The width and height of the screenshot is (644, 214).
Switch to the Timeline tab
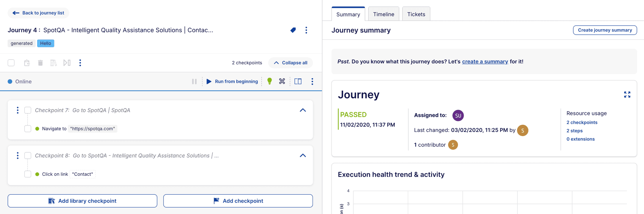[383, 14]
